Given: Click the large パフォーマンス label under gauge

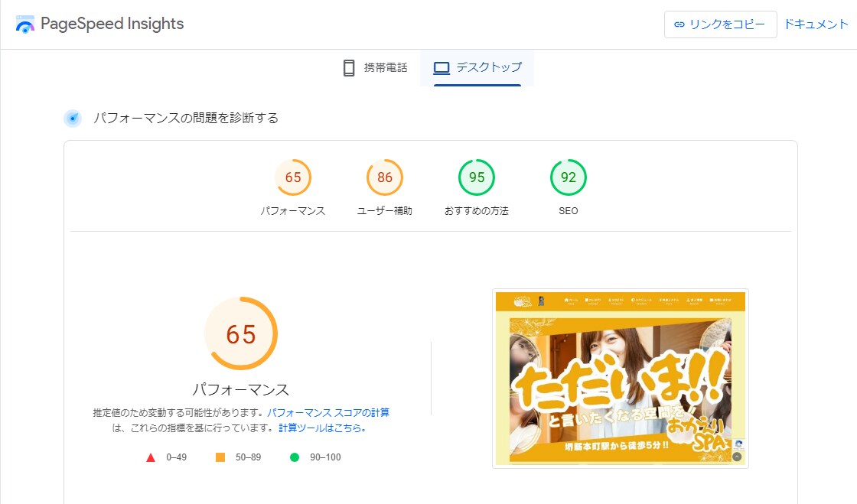Looking at the screenshot, I should pyautogui.click(x=241, y=389).
